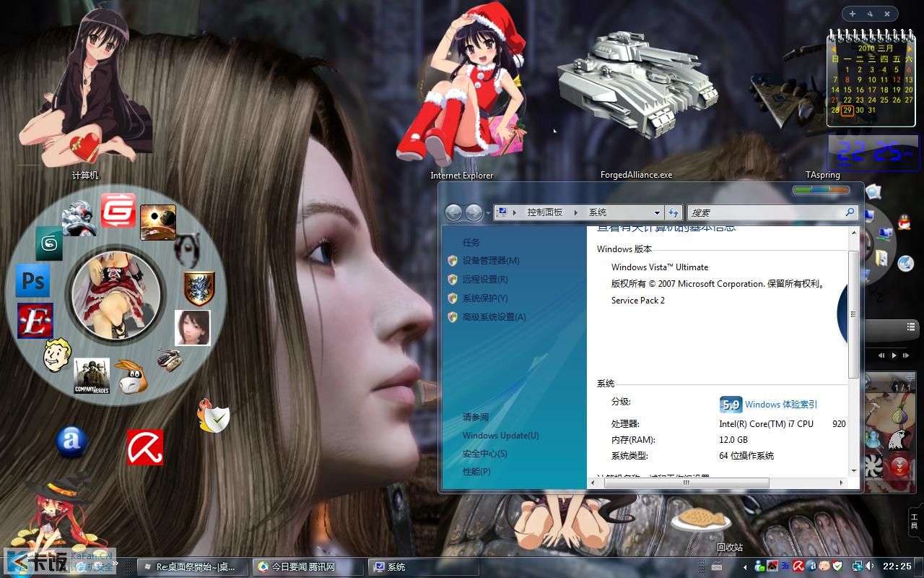Open 性能(P) link
This screenshot has height=578, width=924.
click(476, 471)
